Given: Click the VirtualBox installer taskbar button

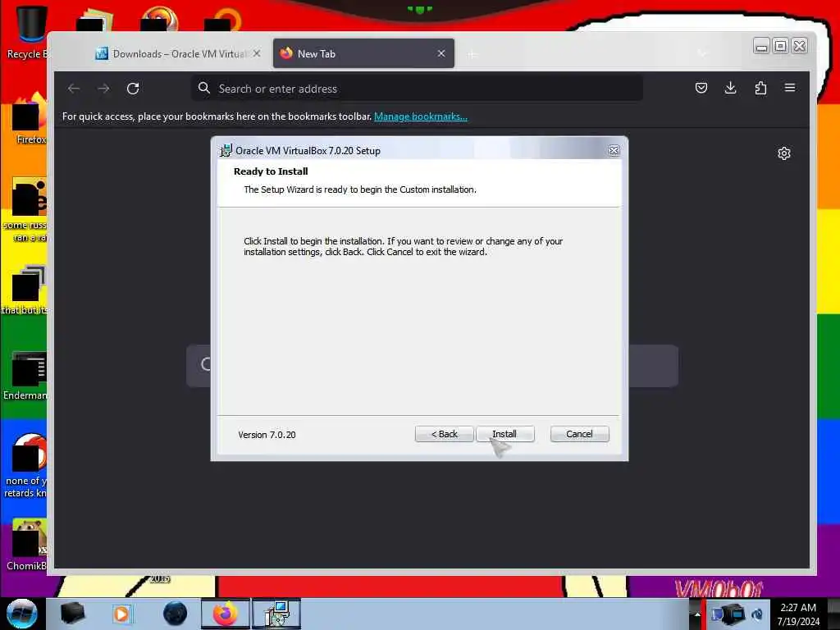Looking at the screenshot, I should coord(276,614).
